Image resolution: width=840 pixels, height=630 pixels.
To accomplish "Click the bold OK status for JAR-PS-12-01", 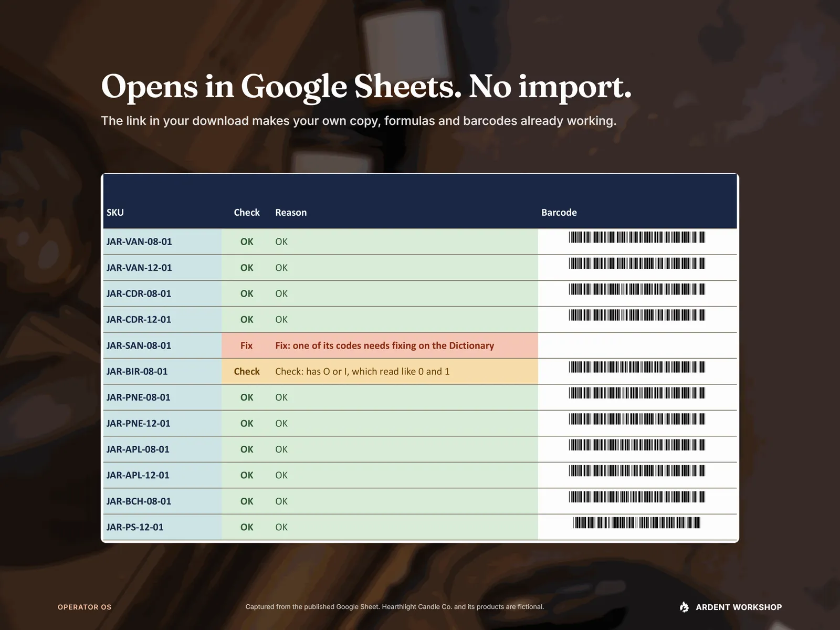I will (x=247, y=527).
